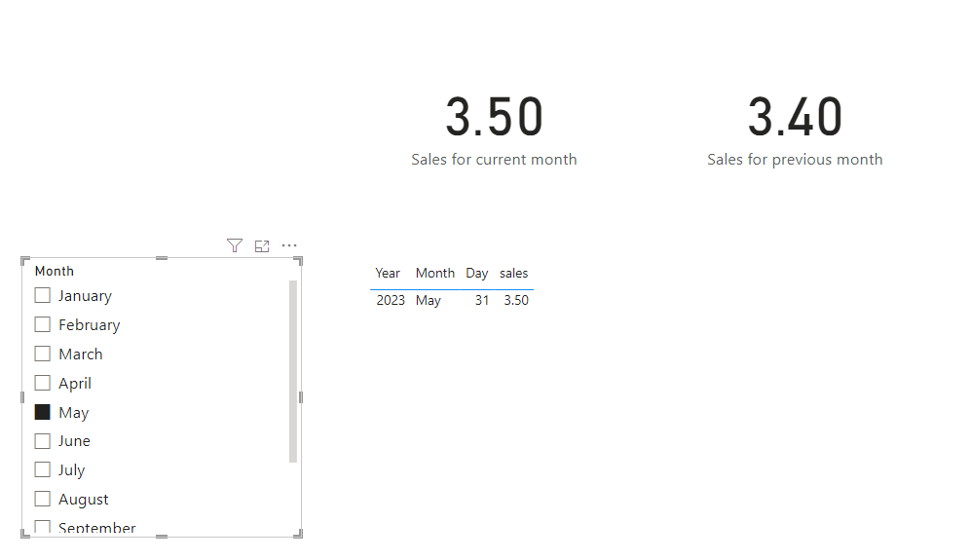971x560 pixels.
Task: Check the July checkbox
Action: pos(42,469)
